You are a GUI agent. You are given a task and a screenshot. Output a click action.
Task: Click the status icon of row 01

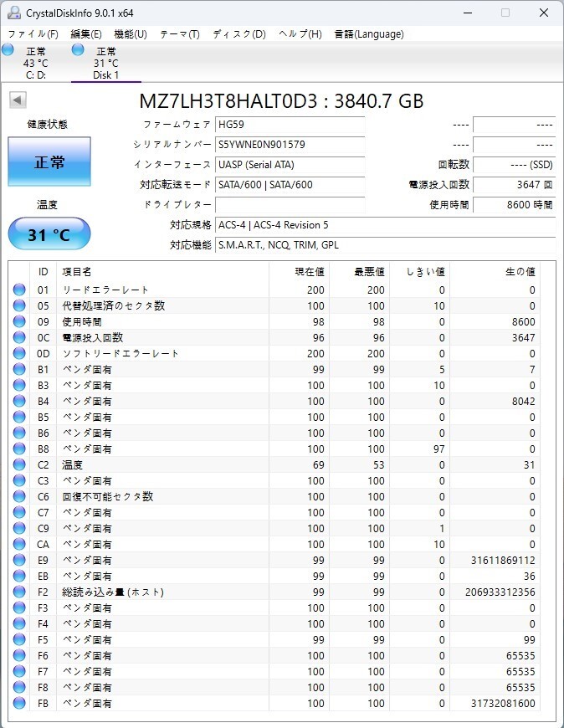pos(19,290)
